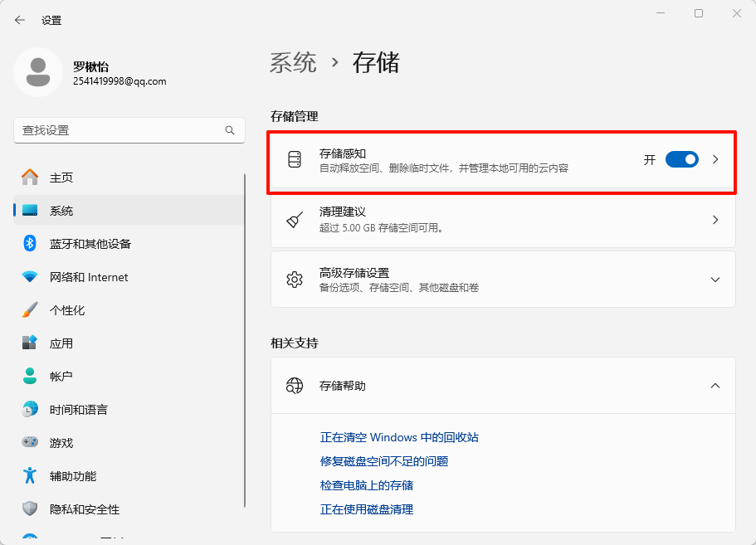
Task: Open 存储感知 details via the right chevron
Action: 715,159
